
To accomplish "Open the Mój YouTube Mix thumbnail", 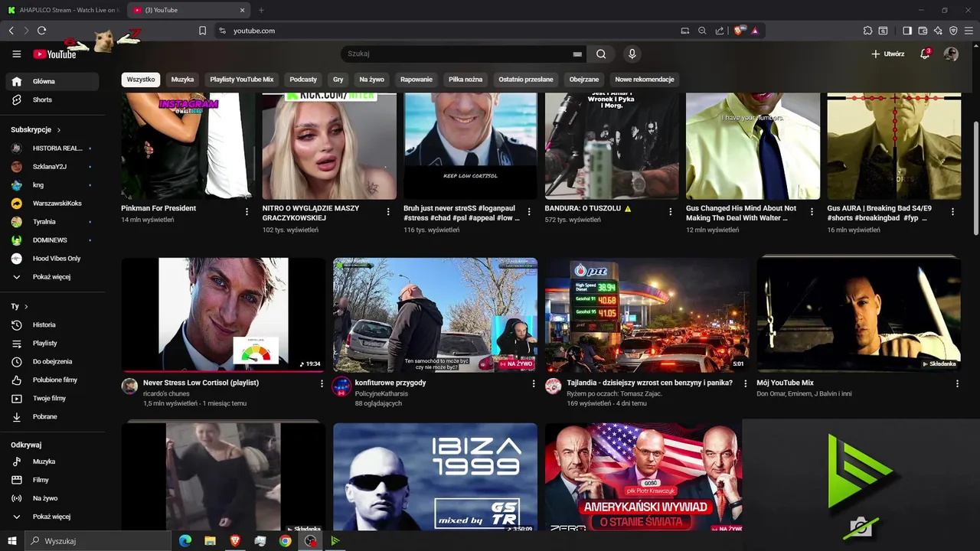I will (859, 315).
